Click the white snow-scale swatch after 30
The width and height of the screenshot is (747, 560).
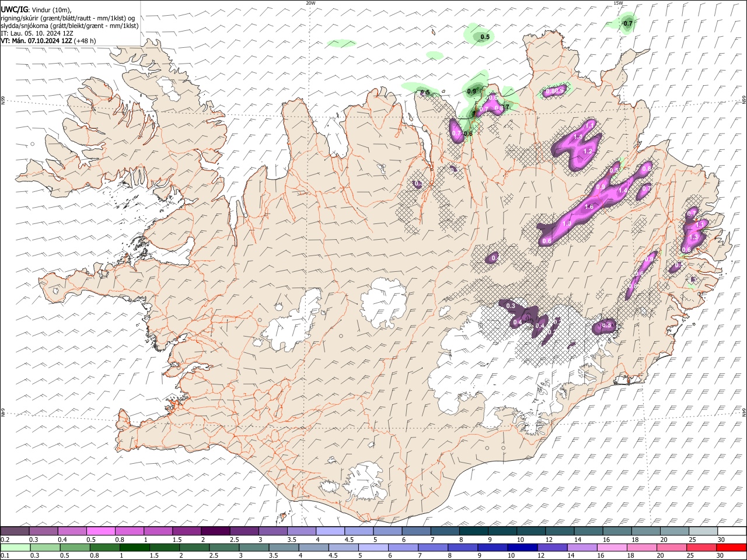[731, 531]
